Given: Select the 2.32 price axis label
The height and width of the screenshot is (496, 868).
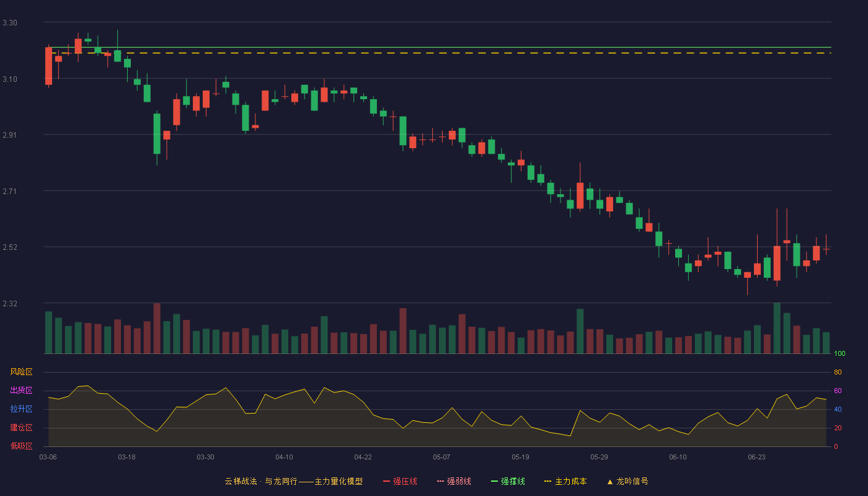Looking at the screenshot, I should pos(10,304).
